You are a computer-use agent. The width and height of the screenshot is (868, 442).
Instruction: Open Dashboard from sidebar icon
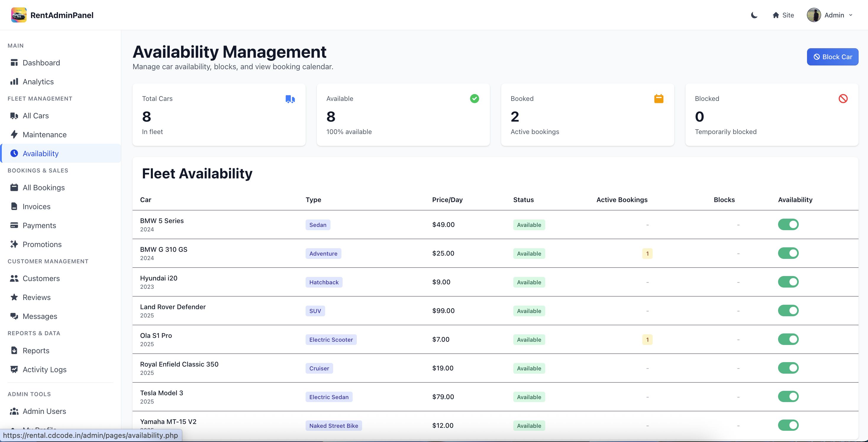[14, 63]
